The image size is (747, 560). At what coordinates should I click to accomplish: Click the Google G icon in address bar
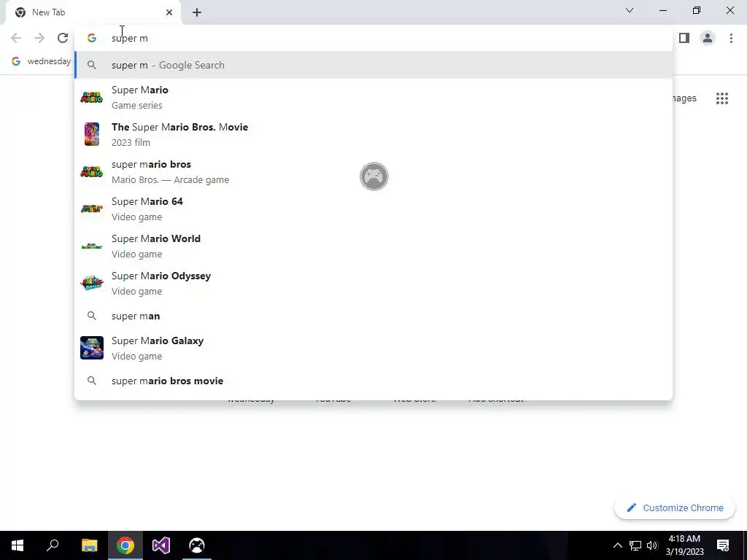click(92, 38)
